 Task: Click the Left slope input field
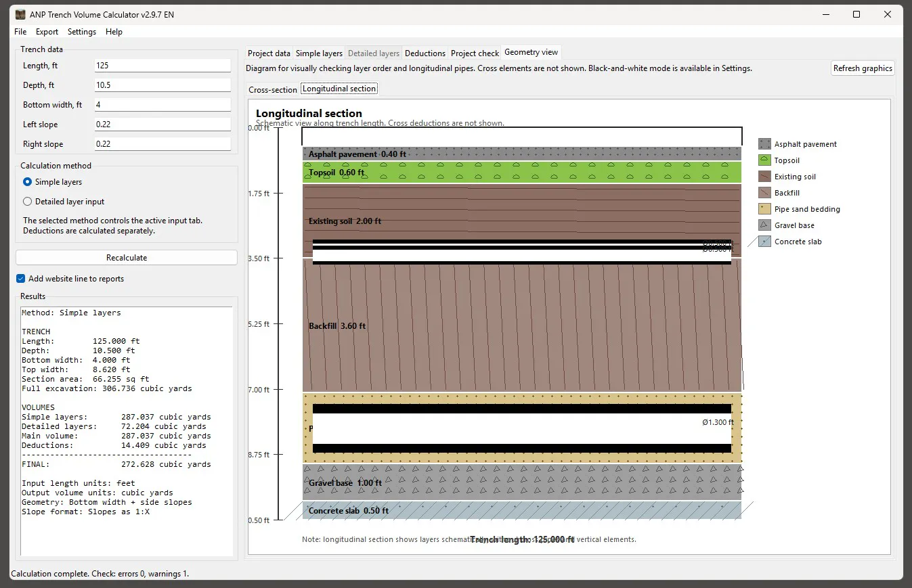(x=162, y=125)
